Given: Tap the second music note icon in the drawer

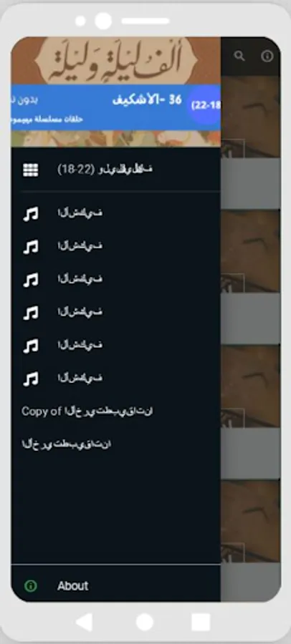Looking at the screenshot, I should 30,246.
